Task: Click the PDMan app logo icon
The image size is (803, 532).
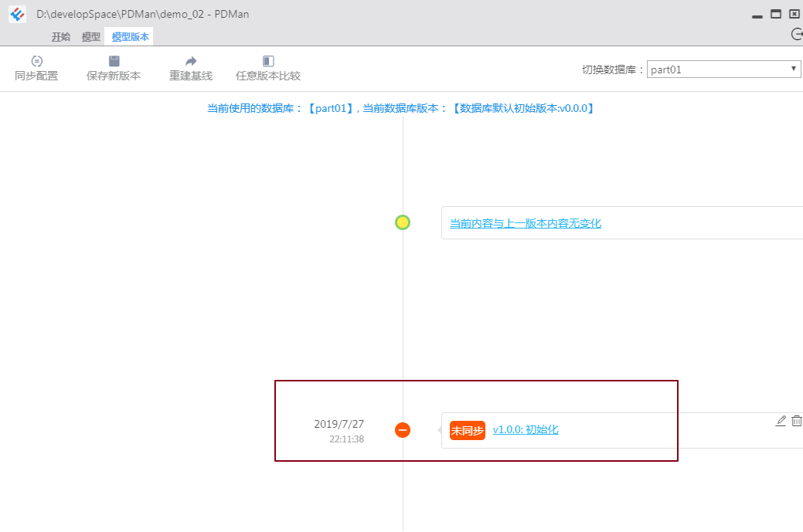Action: point(18,15)
